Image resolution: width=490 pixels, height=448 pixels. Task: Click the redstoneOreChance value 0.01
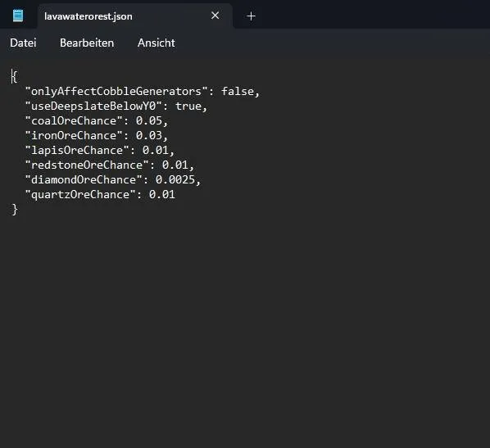point(175,165)
